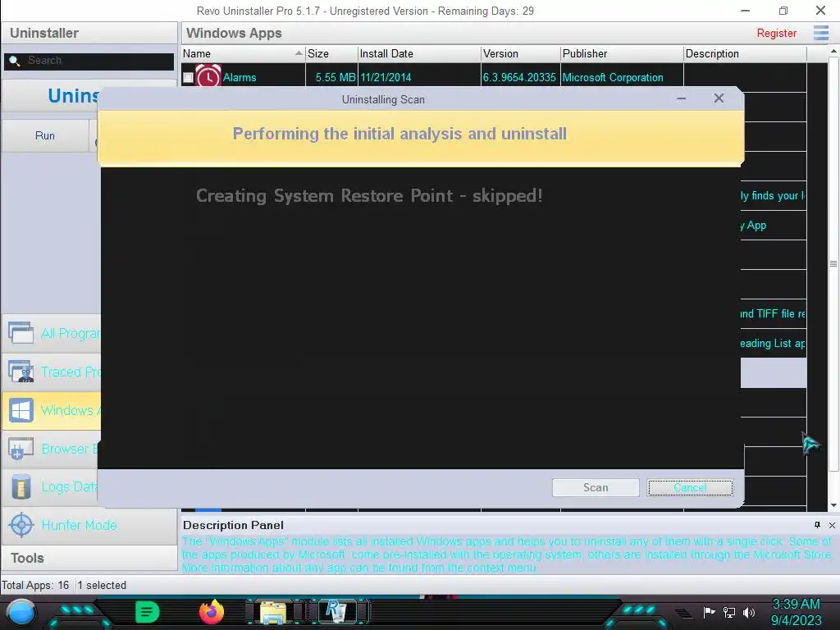
Task: Sort by Description column header
Action: click(745, 53)
